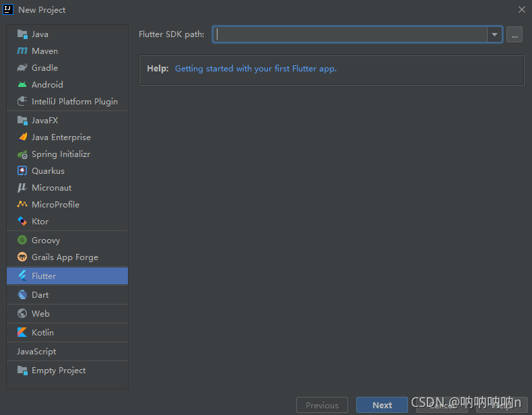532x415 pixels.
Task: Open the Flutter SDK path dropdown arrow
Action: (x=494, y=34)
